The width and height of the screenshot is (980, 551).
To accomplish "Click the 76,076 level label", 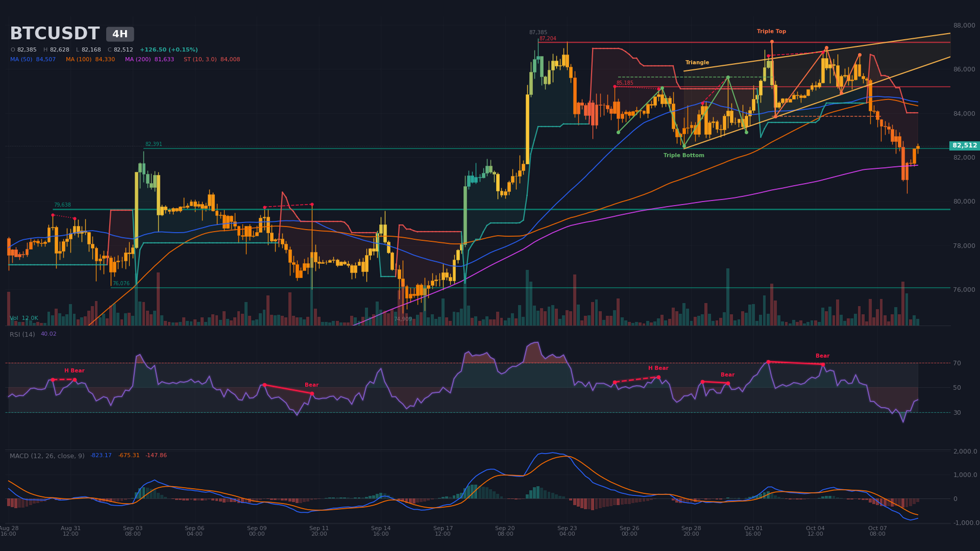I will [x=121, y=283].
